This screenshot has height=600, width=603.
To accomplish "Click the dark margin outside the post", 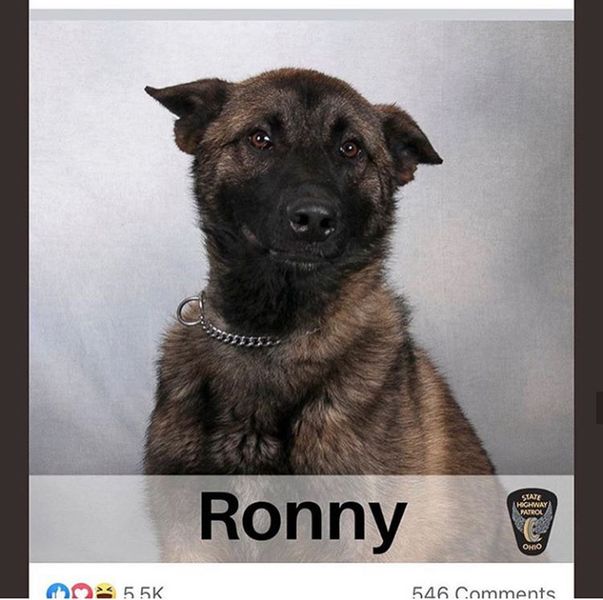I will [14, 300].
